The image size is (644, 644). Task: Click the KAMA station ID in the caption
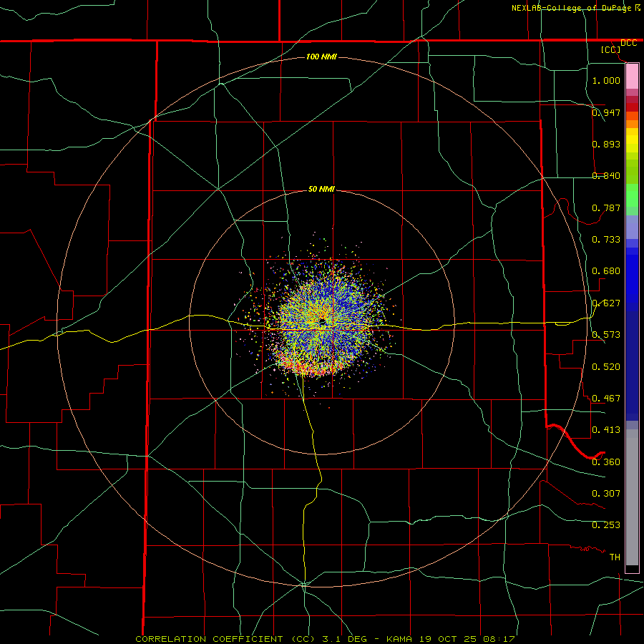399,639
